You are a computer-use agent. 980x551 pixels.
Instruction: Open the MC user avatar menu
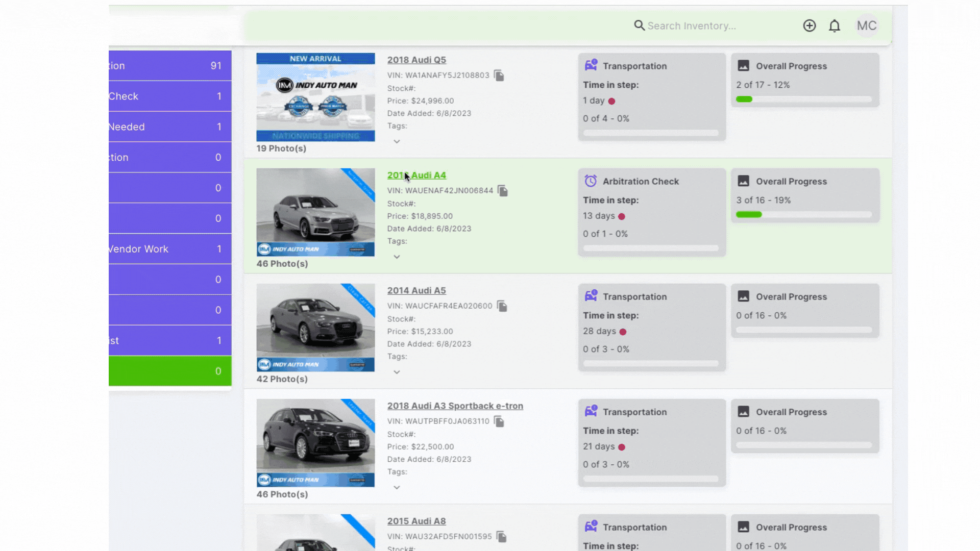[x=867, y=26]
